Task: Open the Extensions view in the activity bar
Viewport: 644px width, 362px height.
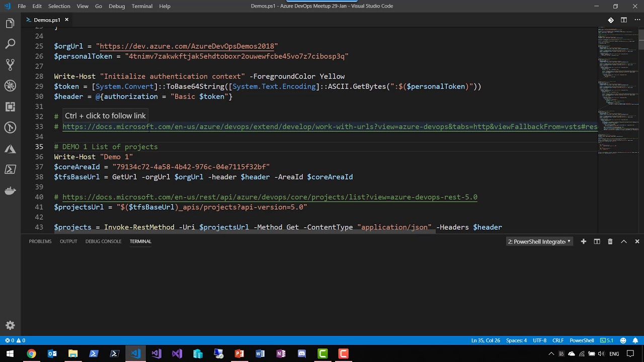Action: coord(10,107)
